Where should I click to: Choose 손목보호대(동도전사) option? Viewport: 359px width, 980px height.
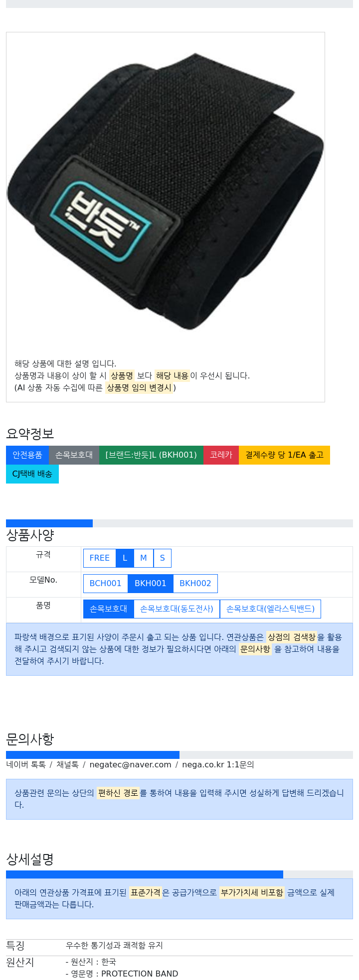coord(177,609)
